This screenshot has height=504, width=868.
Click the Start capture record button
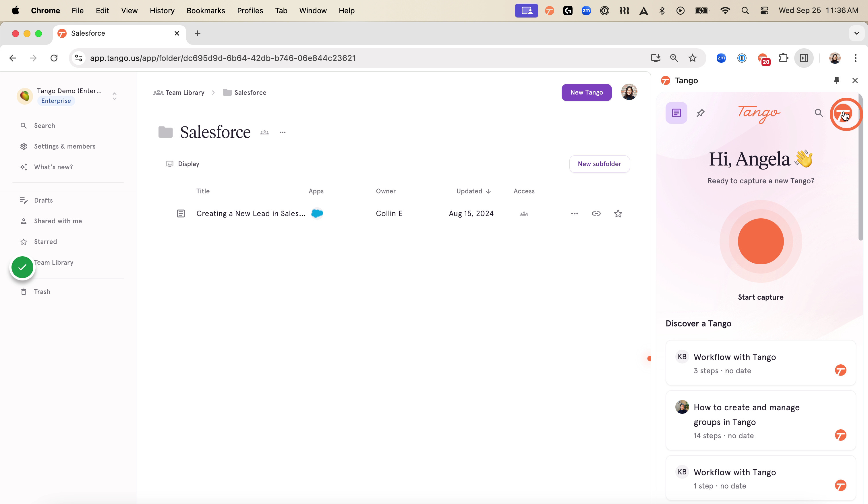tap(761, 241)
